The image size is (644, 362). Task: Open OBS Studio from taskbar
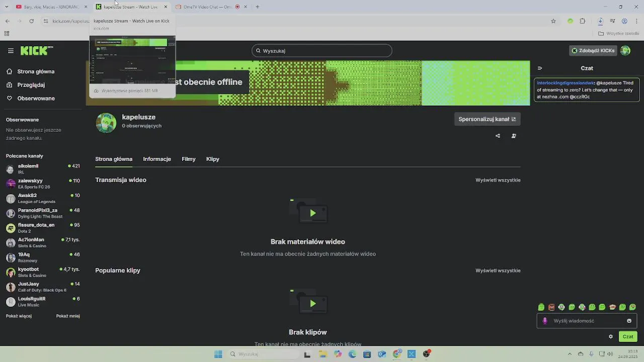pos(427,354)
